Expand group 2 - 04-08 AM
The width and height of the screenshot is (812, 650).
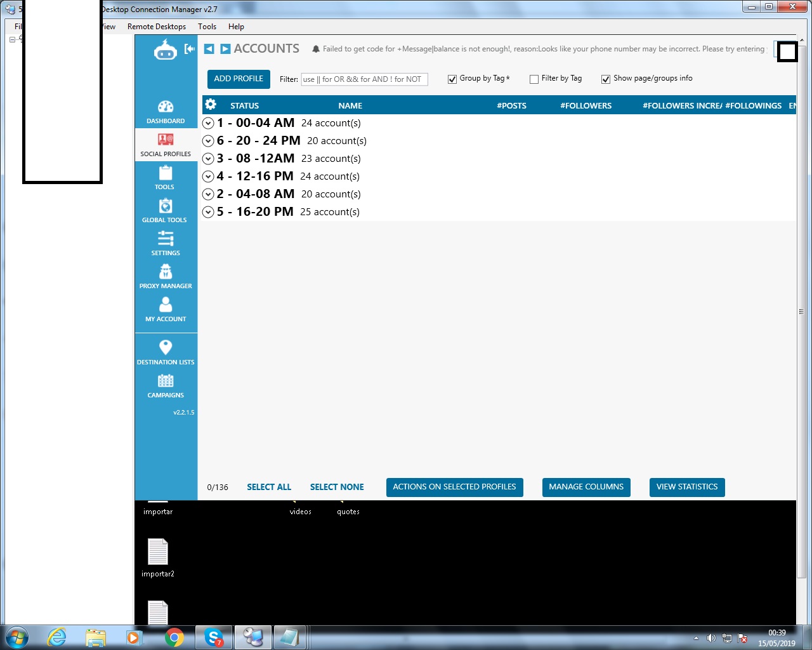(208, 194)
